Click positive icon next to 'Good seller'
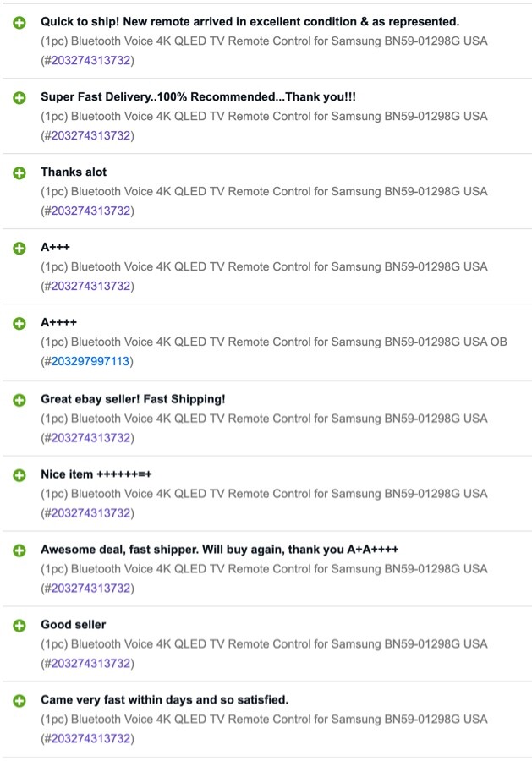This screenshot has width=532, height=761. point(19,626)
